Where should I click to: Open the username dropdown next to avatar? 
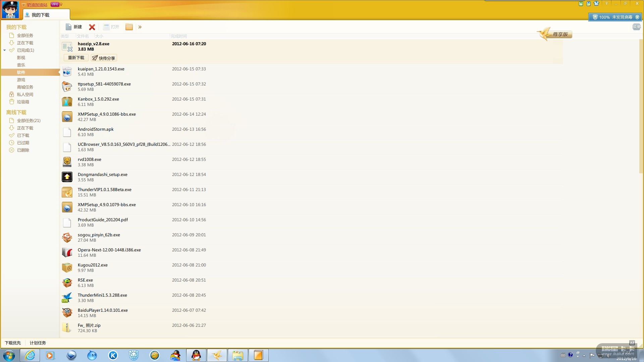coord(24,5)
